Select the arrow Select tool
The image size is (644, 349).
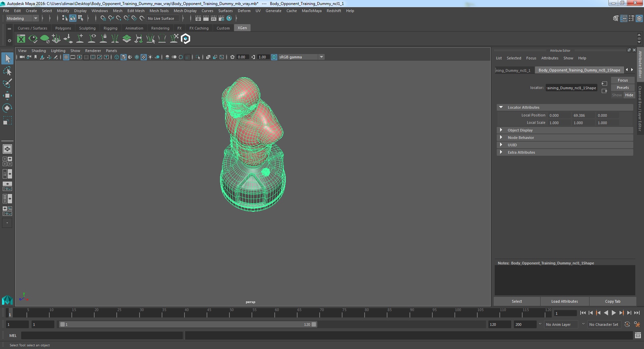pyautogui.click(x=7, y=59)
